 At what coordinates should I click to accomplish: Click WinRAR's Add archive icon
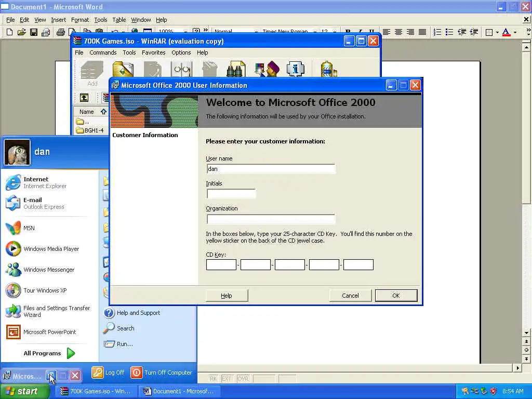(92, 73)
